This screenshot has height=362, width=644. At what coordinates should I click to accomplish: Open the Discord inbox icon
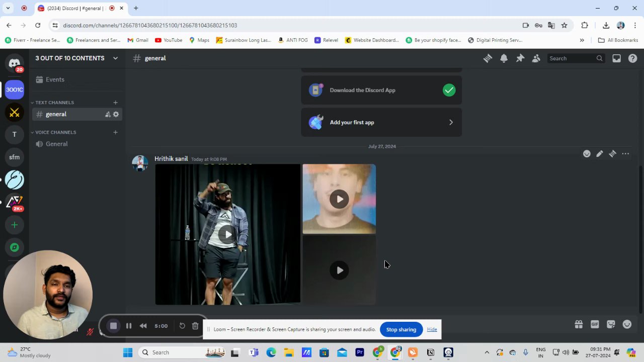click(x=616, y=58)
